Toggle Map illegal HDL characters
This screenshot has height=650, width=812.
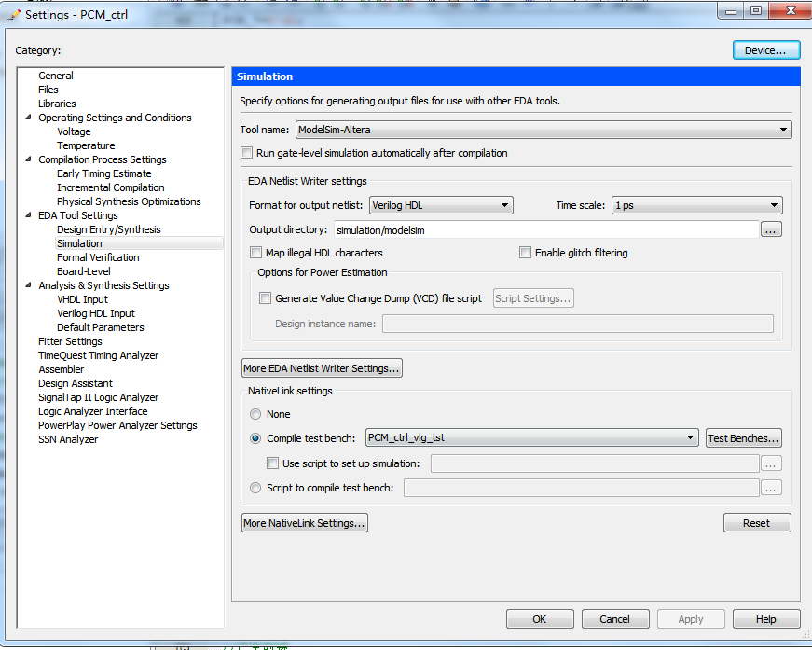tap(255, 252)
